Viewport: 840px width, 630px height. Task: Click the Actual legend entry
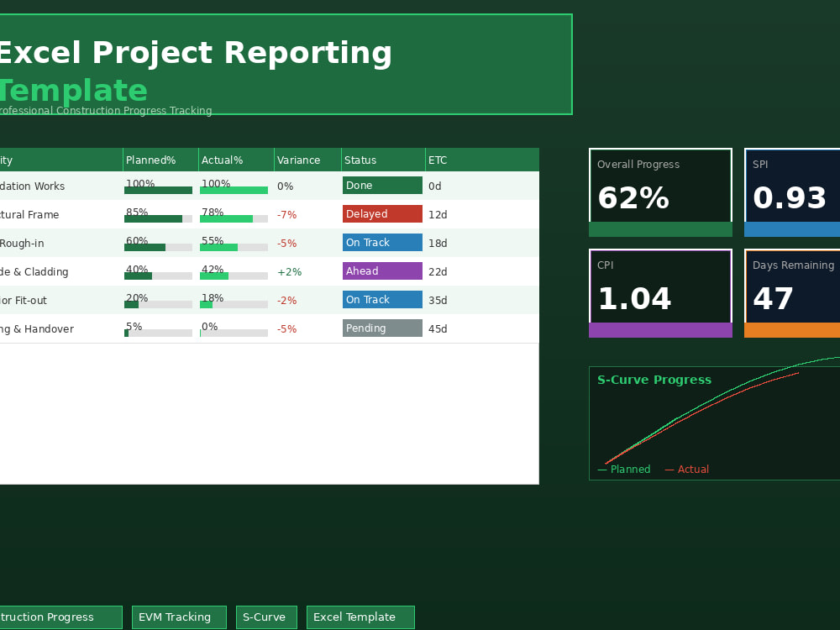[x=687, y=470]
